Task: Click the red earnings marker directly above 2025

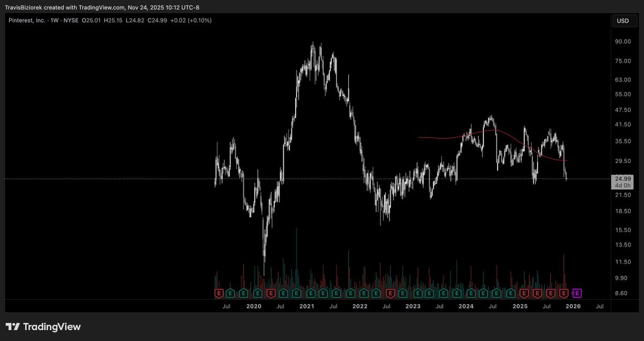Action: (524, 293)
